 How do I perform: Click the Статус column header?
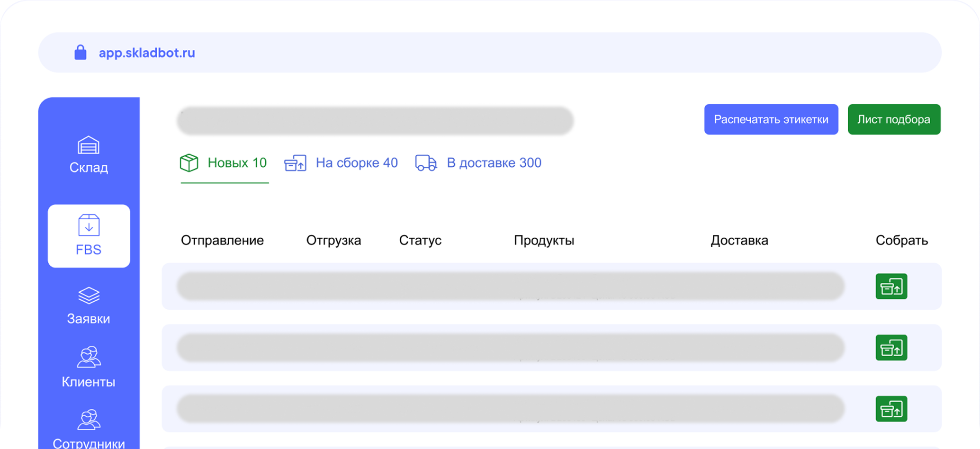tap(420, 240)
